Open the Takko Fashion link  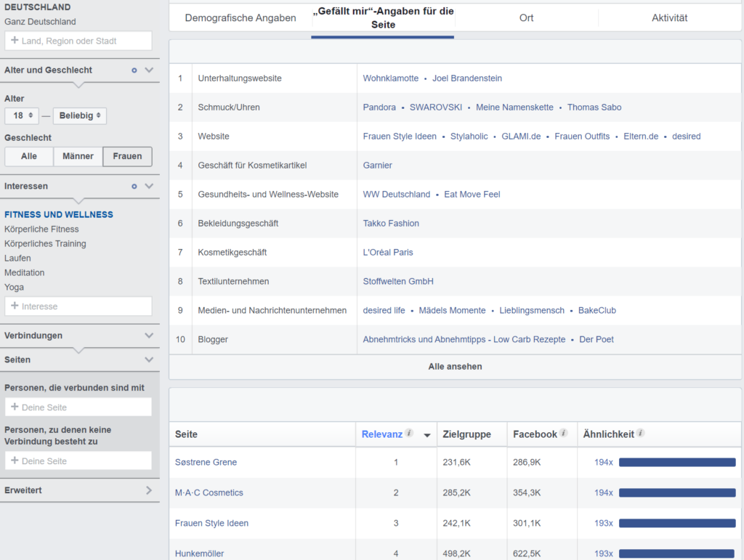(390, 223)
